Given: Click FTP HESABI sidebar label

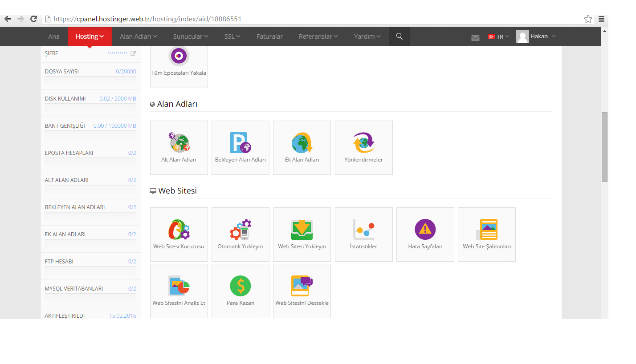Looking at the screenshot, I should point(59,261).
